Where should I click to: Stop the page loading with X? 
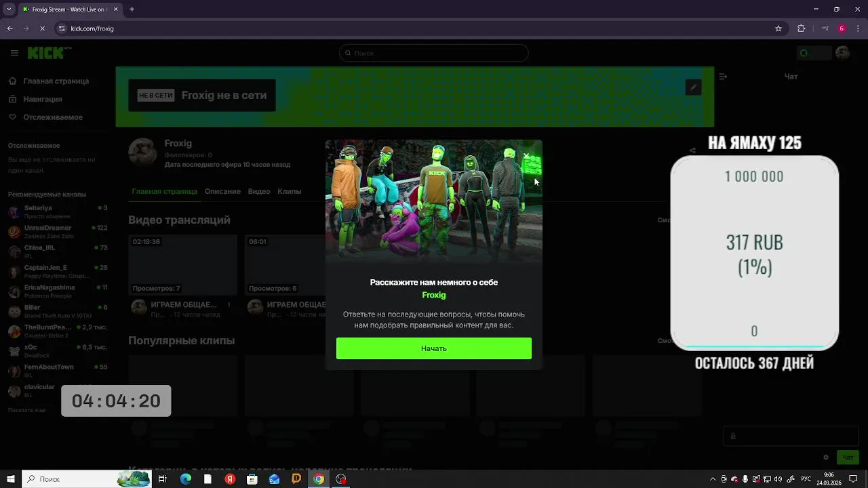coord(42,28)
